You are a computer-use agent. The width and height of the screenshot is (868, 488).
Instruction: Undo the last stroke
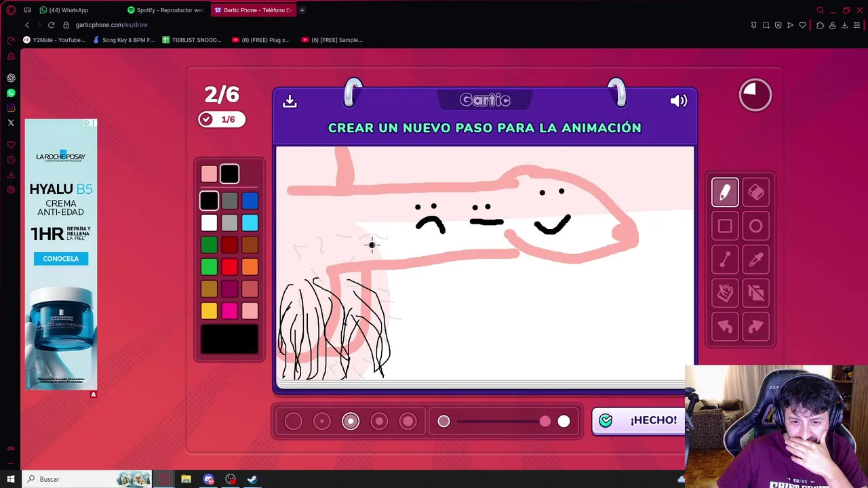pyautogui.click(x=725, y=327)
